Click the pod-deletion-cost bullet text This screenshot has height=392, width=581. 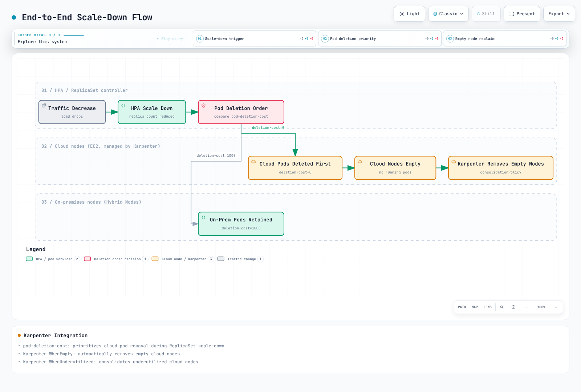(x=123, y=346)
